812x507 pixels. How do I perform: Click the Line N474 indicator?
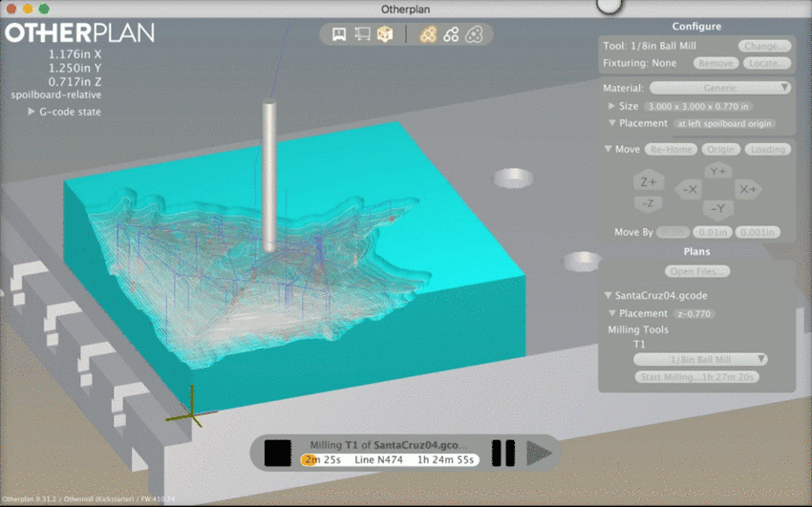click(378, 459)
